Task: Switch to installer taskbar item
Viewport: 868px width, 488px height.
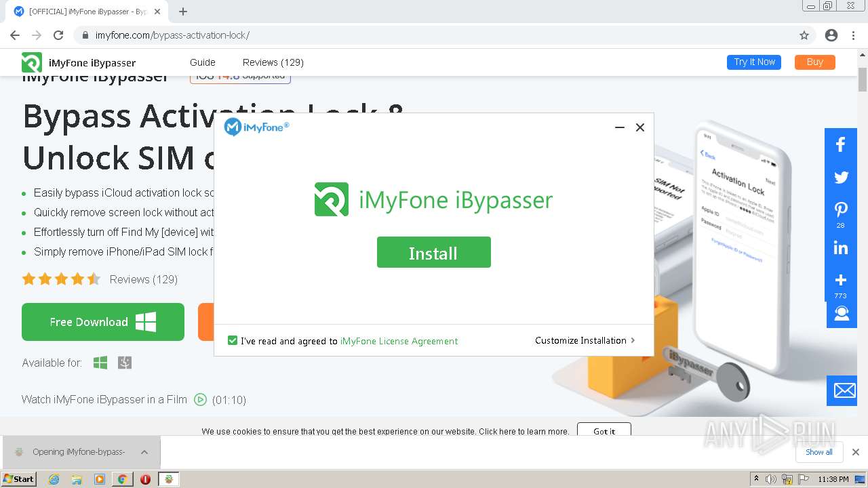Action: (x=168, y=479)
